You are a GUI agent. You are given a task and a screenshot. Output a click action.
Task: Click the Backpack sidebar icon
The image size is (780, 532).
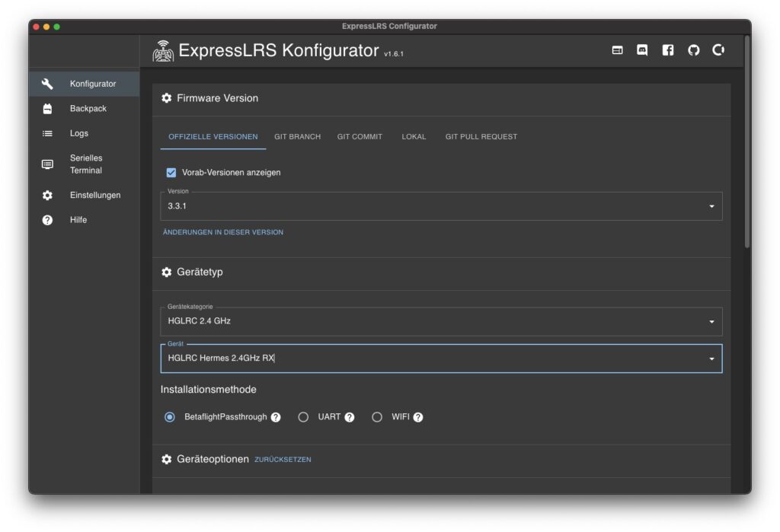(x=47, y=109)
